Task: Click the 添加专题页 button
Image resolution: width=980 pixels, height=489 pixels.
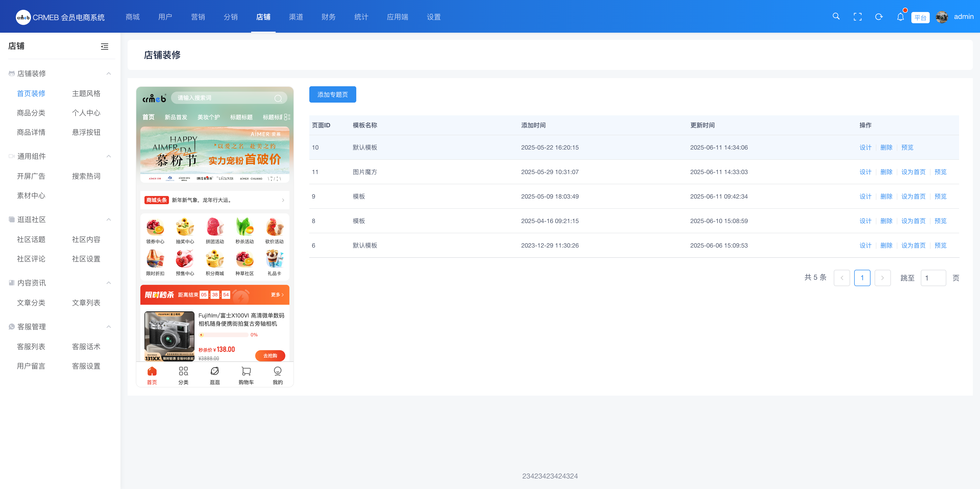Action: click(333, 94)
